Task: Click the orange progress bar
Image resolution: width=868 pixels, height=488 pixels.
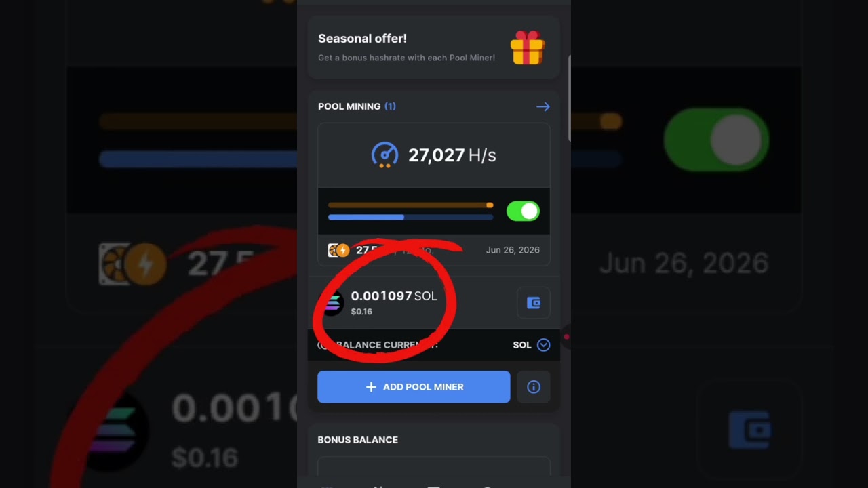Action: tap(410, 205)
